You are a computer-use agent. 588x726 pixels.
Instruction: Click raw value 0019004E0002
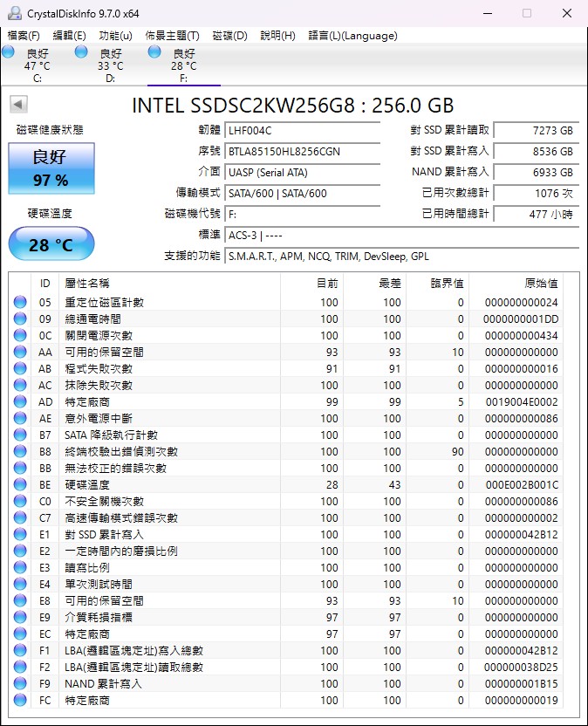click(522, 402)
